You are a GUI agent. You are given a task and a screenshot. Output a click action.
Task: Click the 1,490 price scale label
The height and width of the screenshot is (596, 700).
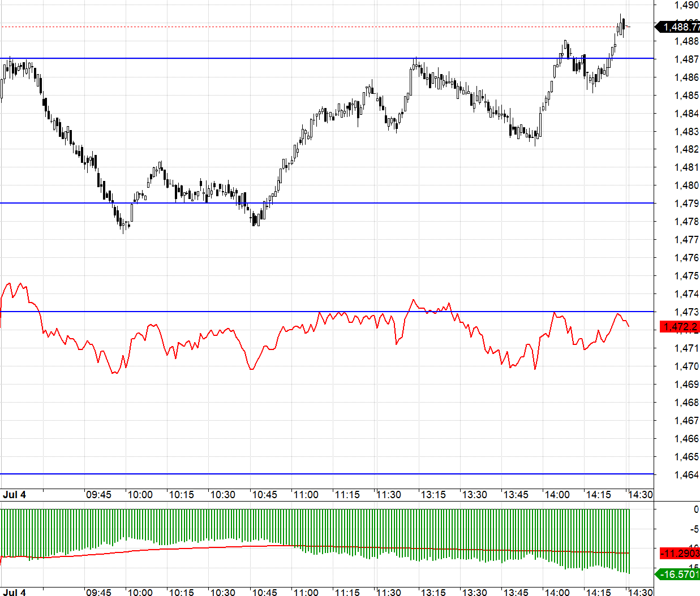click(x=686, y=5)
